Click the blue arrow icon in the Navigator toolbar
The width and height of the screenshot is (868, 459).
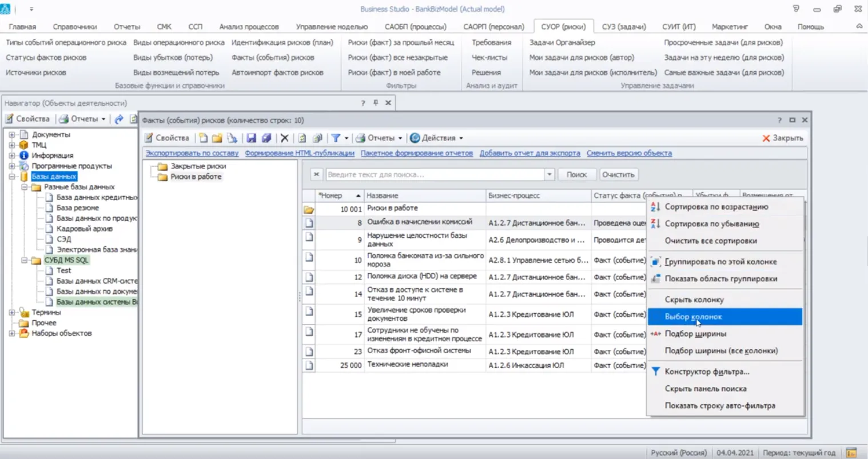[119, 119]
